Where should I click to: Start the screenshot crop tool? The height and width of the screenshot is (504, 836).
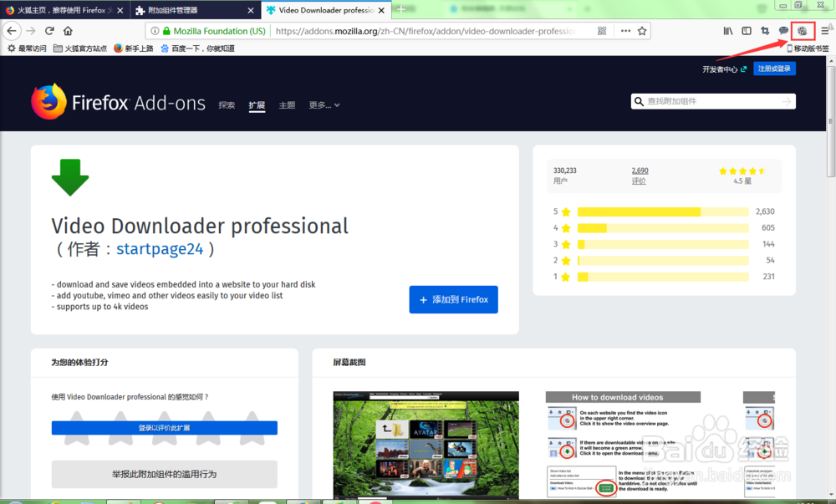click(765, 31)
